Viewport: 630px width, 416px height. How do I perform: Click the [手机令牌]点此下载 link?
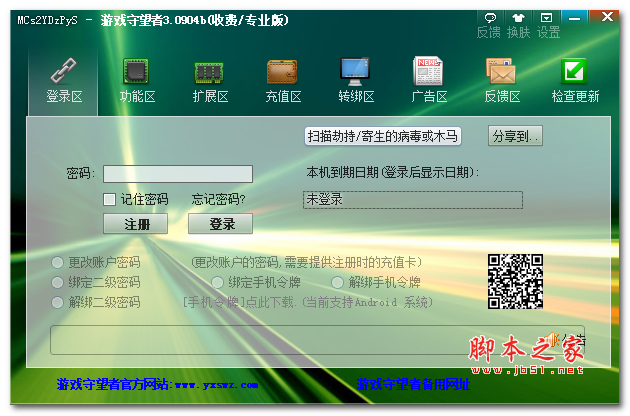(x=239, y=302)
